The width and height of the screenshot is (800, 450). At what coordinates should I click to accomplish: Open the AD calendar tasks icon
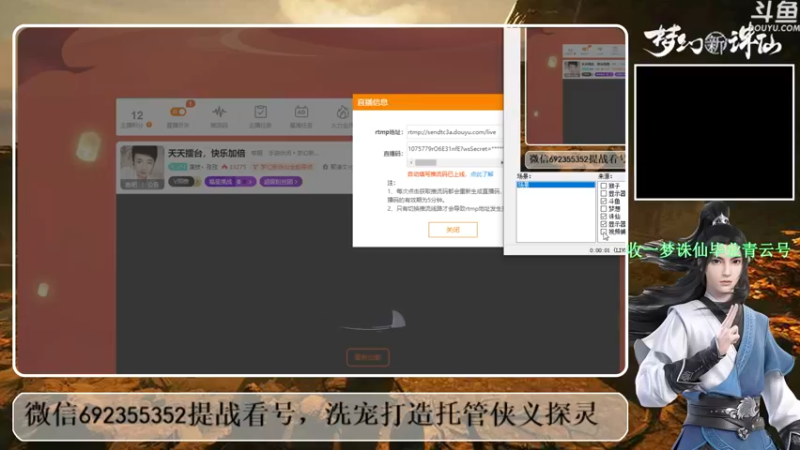[301, 112]
